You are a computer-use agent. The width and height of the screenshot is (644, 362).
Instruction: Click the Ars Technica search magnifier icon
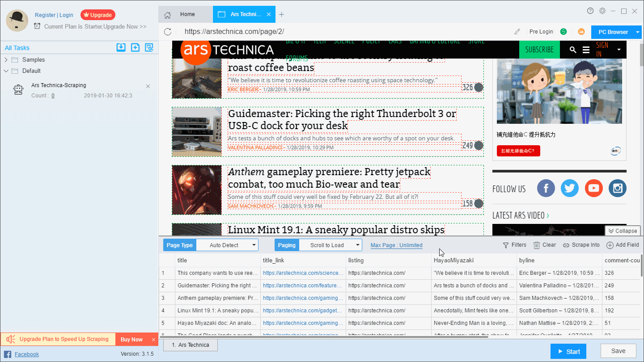point(573,50)
